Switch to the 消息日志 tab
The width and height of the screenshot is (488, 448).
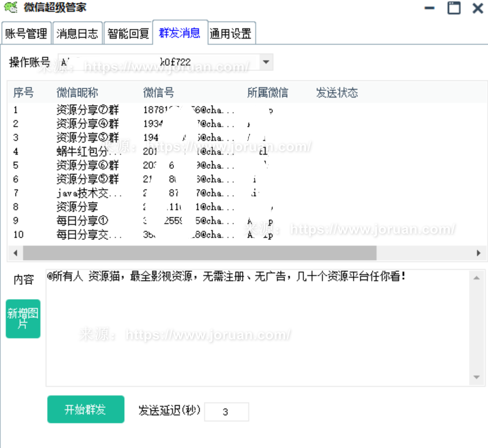pyautogui.click(x=77, y=33)
